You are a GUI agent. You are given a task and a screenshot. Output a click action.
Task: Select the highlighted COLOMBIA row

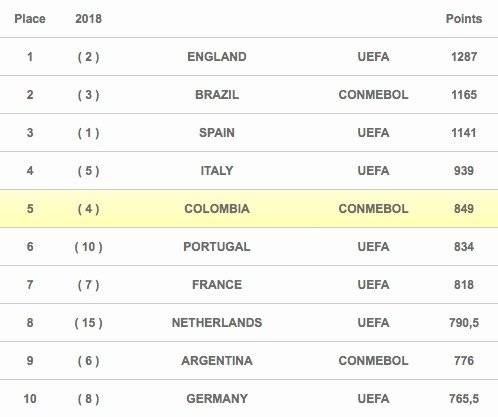click(x=249, y=209)
